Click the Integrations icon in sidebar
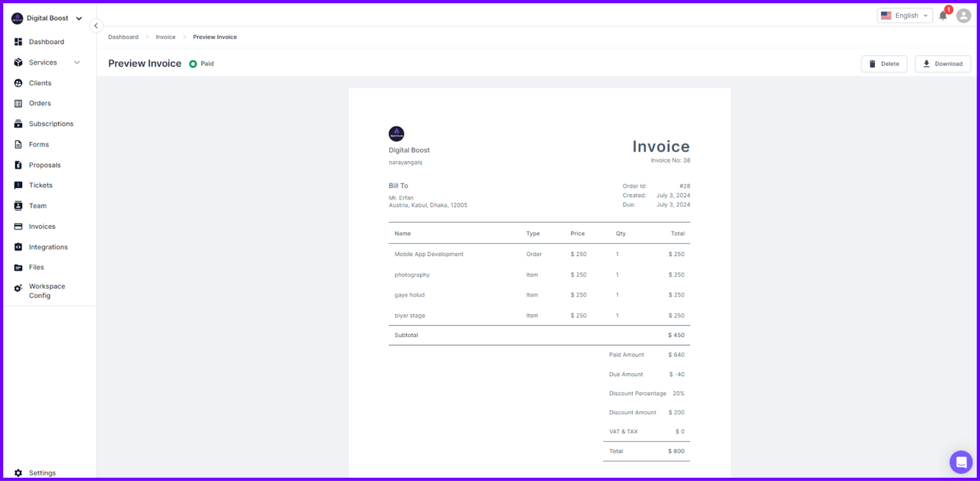Viewport: 980px width, 481px height. point(18,247)
